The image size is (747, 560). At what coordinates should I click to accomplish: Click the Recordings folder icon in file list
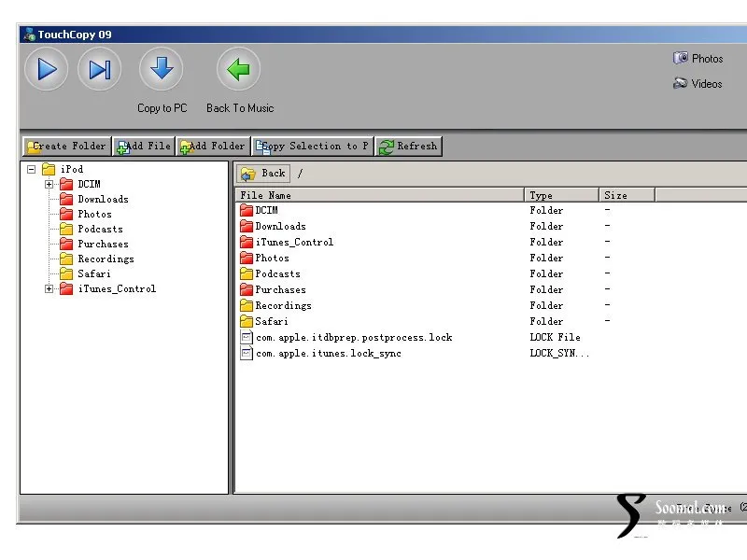[247, 305]
